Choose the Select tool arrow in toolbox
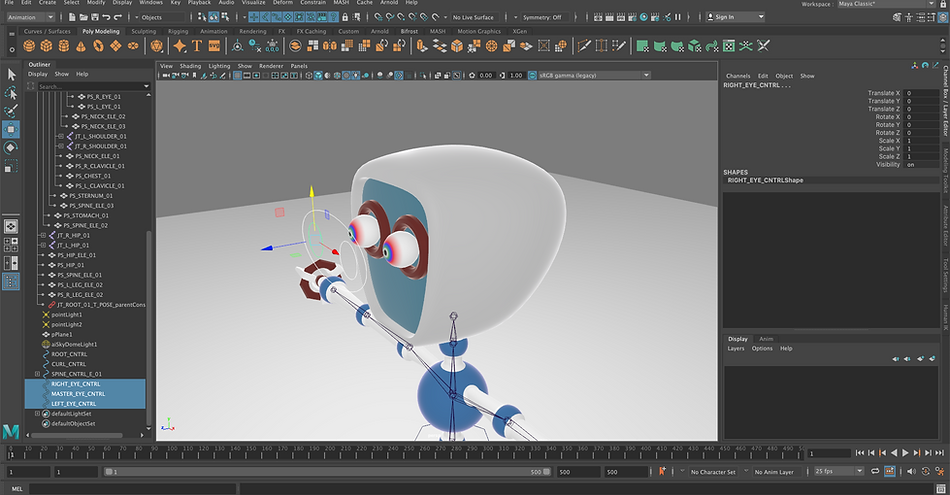950x495 pixels. 11,75
